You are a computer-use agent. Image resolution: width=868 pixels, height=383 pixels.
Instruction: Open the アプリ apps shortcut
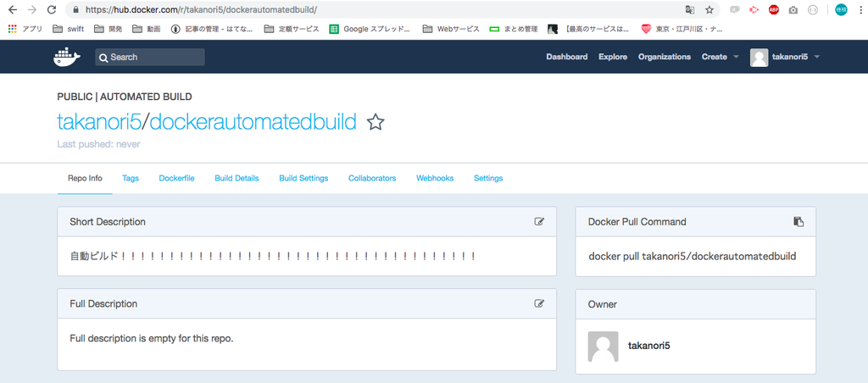coord(25,30)
